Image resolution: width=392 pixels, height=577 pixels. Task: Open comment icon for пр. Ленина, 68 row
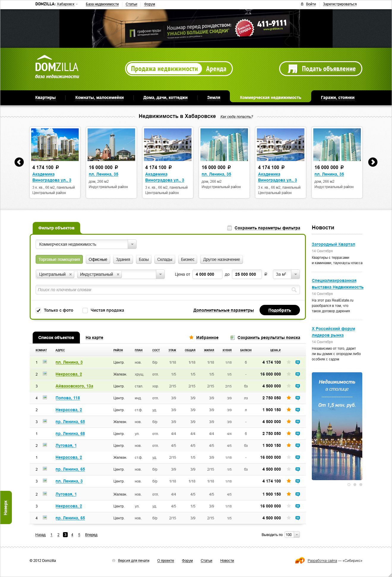298,433
